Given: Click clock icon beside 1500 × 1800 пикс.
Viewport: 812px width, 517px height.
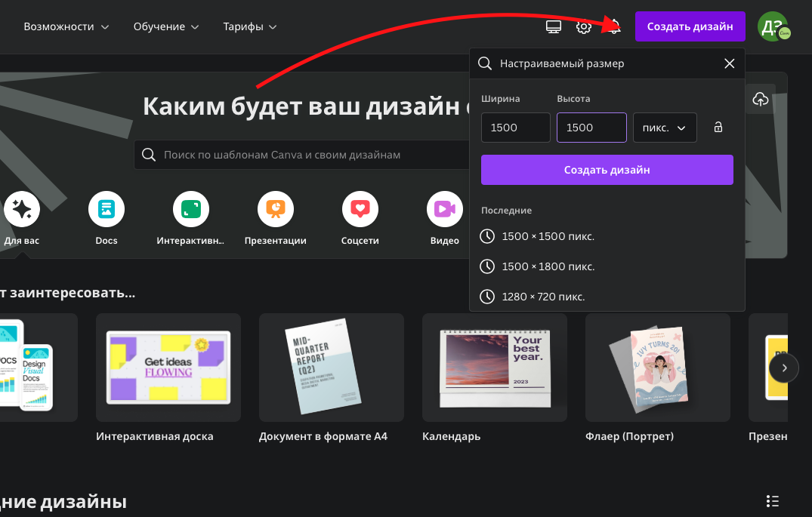Looking at the screenshot, I should (486, 266).
